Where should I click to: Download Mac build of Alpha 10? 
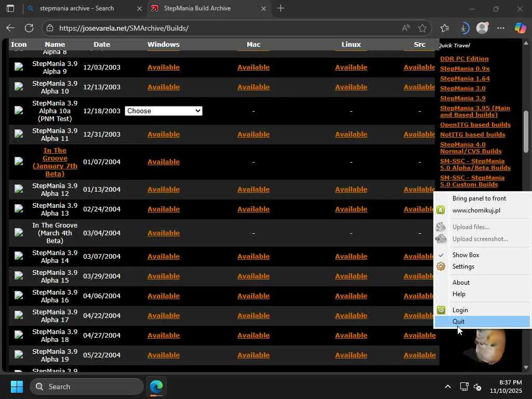[x=254, y=87]
